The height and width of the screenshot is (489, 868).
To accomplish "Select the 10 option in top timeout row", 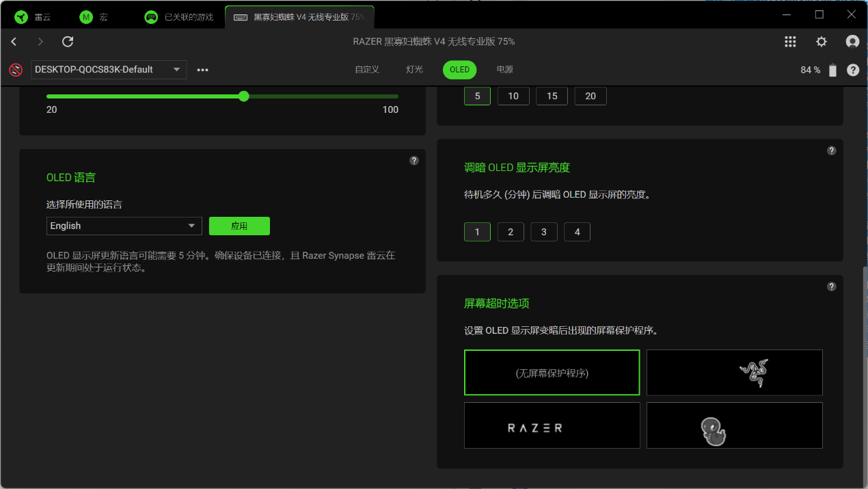I will 513,96.
